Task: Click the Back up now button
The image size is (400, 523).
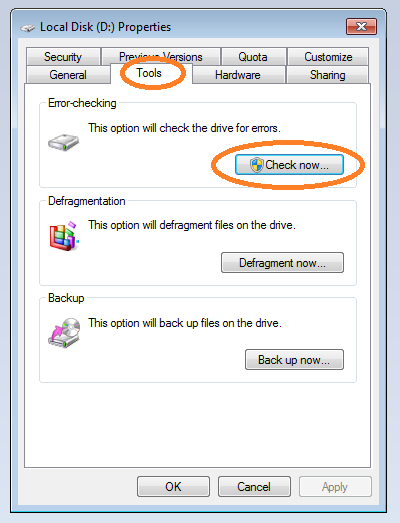Action: tap(294, 360)
